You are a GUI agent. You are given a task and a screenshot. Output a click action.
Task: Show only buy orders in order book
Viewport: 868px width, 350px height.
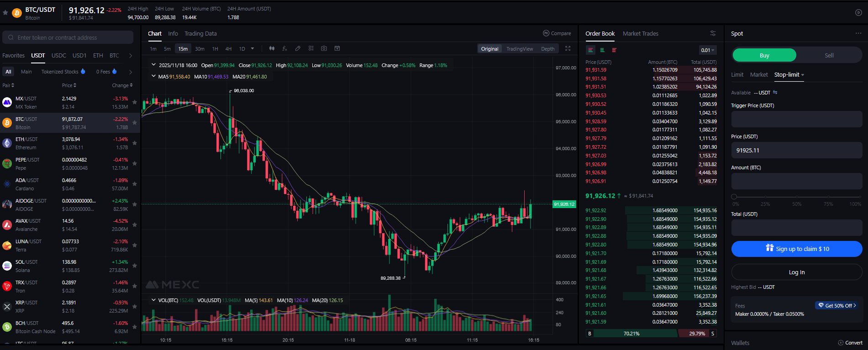coord(602,50)
